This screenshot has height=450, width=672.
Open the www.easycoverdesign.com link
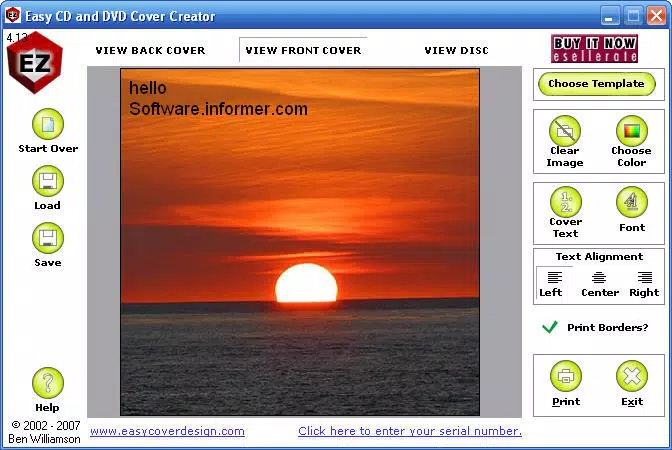coord(167,431)
